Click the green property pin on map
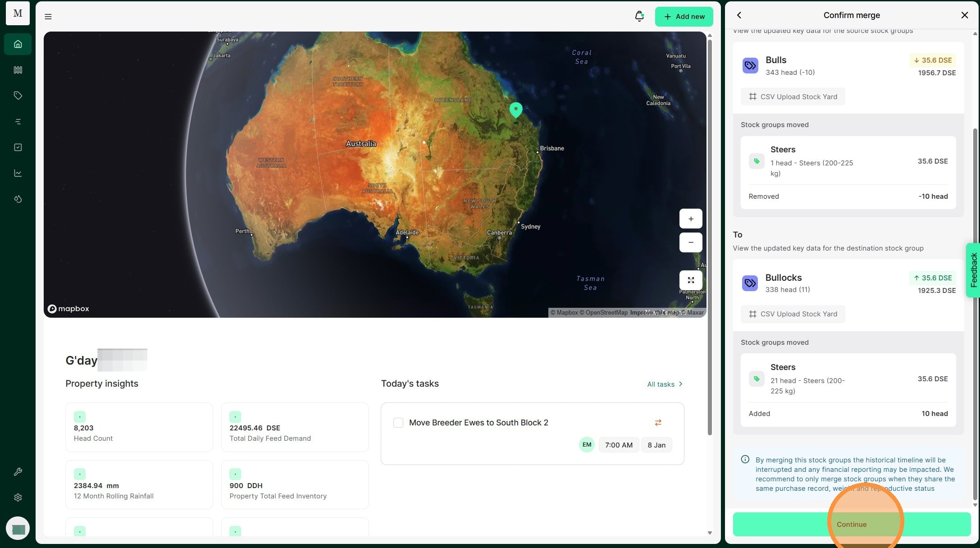980x548 pixels. coord(516,109)
